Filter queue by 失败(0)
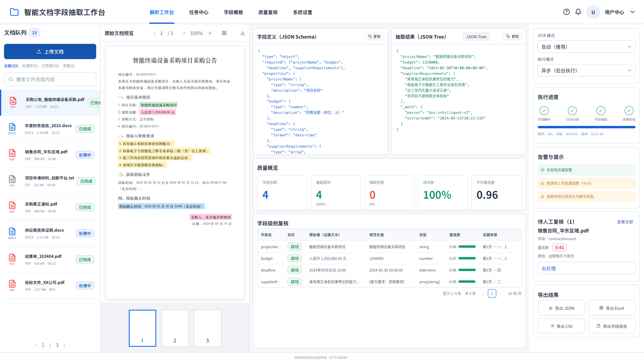The width and height of the screenshot is (644, 362). 69,66
